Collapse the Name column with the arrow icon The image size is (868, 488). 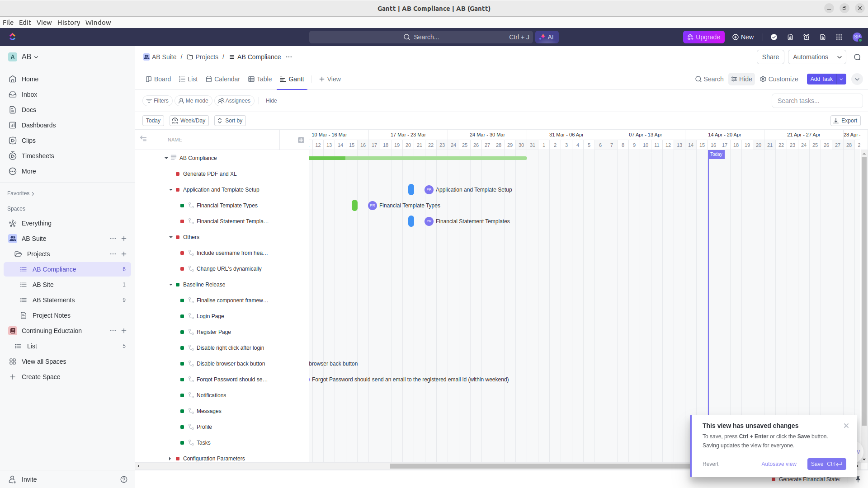tap(143, 139)
